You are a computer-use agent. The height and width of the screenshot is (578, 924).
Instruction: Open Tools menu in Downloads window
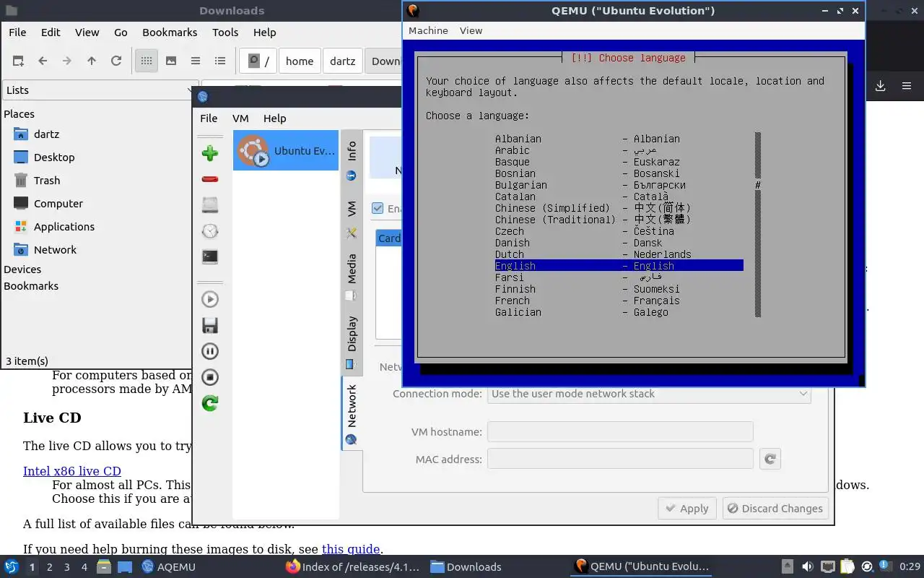click(225, 32)
